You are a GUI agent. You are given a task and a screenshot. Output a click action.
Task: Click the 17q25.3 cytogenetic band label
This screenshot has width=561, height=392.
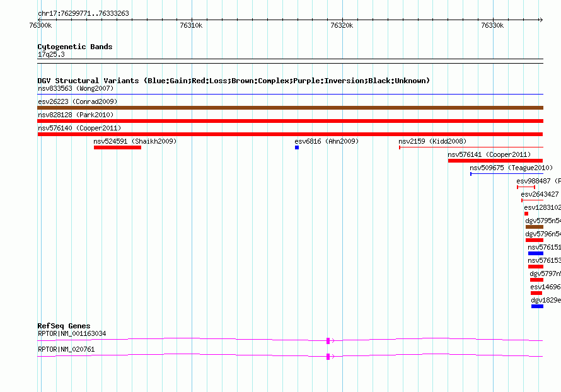(51, 54)
